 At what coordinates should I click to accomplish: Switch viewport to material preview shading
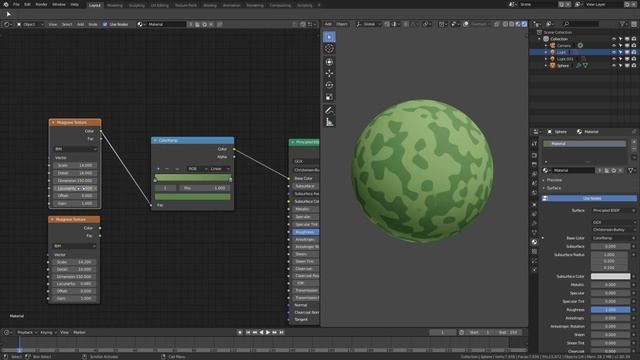pyautogui.click(x=518, y=24)
